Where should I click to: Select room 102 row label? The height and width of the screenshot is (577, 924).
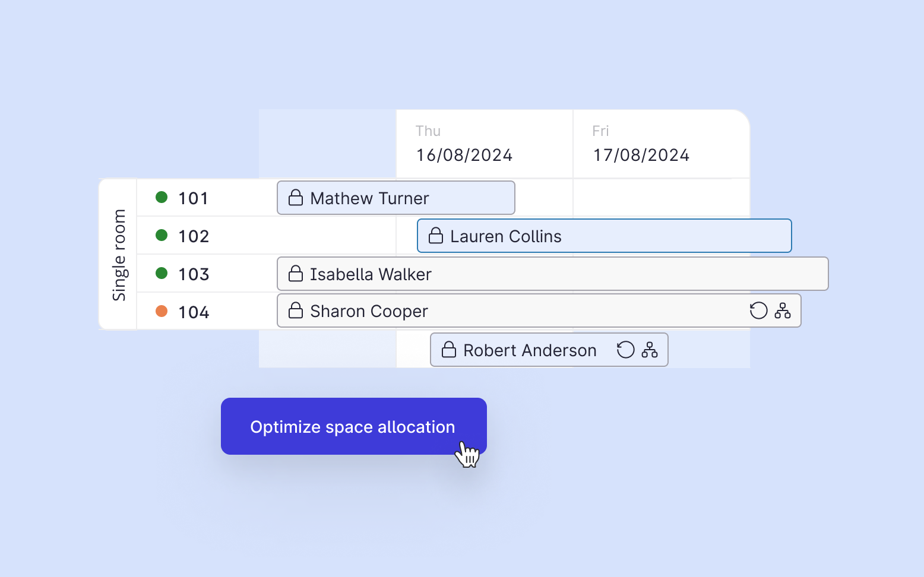click(194, 236)
